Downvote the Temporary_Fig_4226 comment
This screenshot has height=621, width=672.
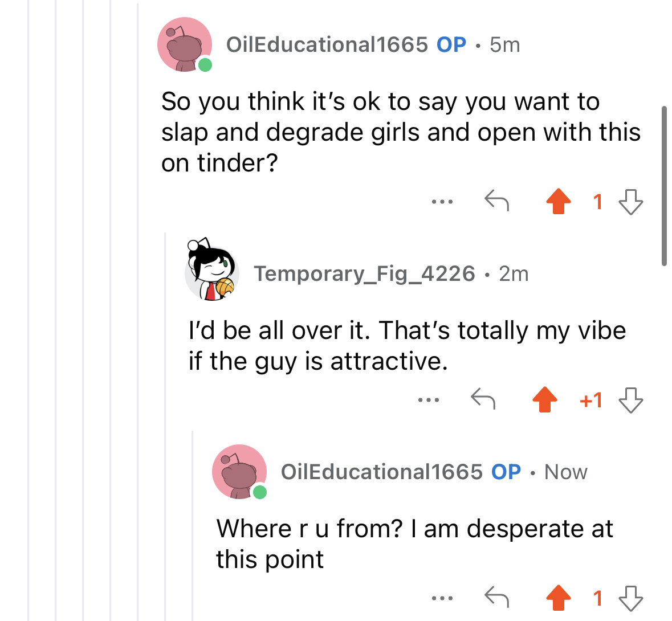click(x=631, y=399)
